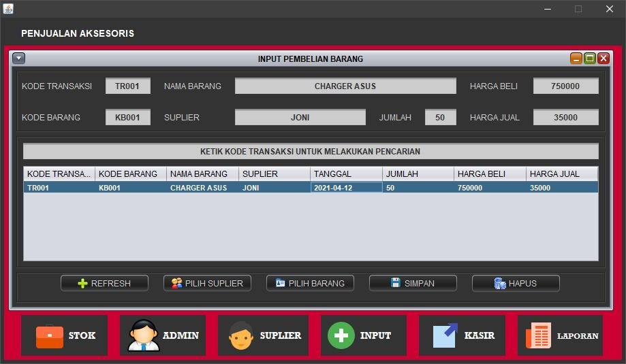Focus the NAMA BARANG text field
The image size is (626, 364).
[x=345, y=86]
